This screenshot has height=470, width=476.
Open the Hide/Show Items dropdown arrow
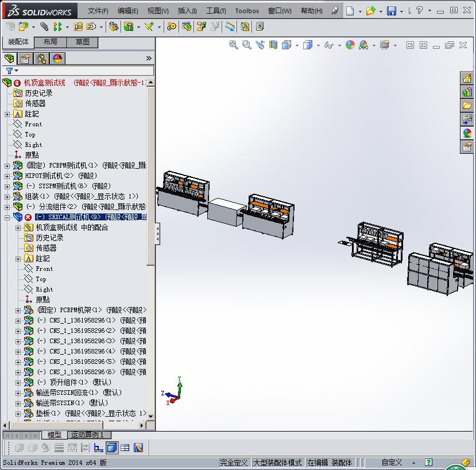tap(340, 45)
